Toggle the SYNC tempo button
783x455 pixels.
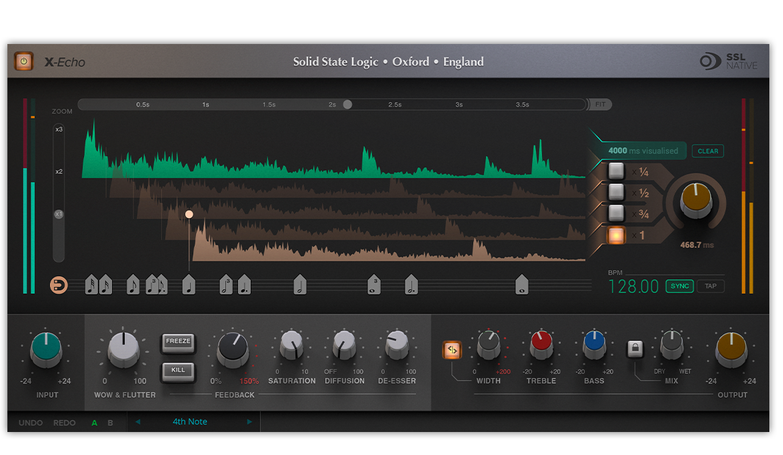tap(679, 286)
